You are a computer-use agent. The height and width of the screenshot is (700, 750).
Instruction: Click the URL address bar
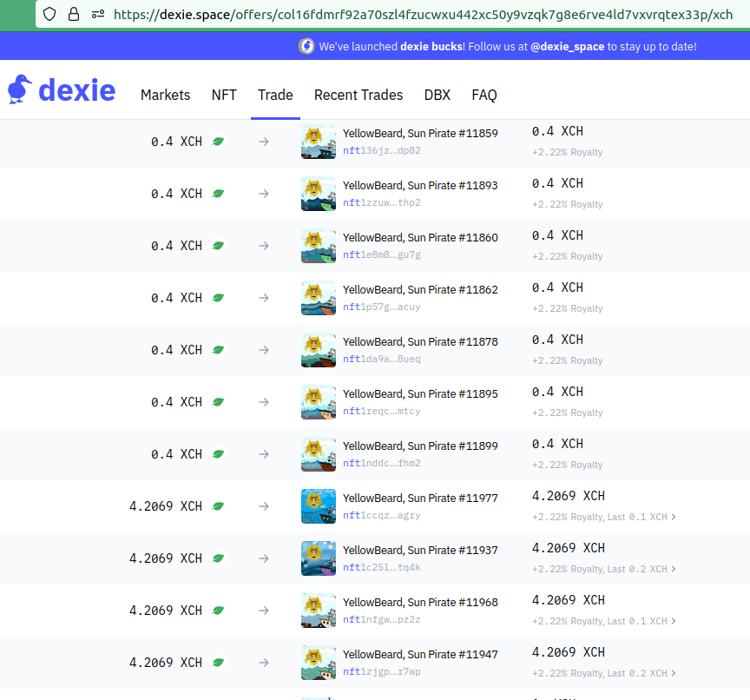tap(423, 15)
